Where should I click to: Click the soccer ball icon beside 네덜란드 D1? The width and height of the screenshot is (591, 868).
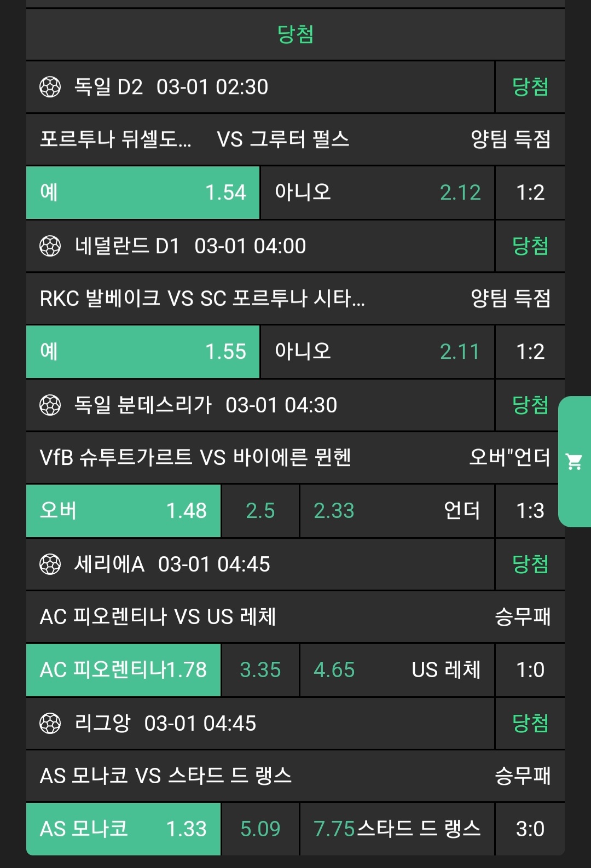tap(50, 246)
